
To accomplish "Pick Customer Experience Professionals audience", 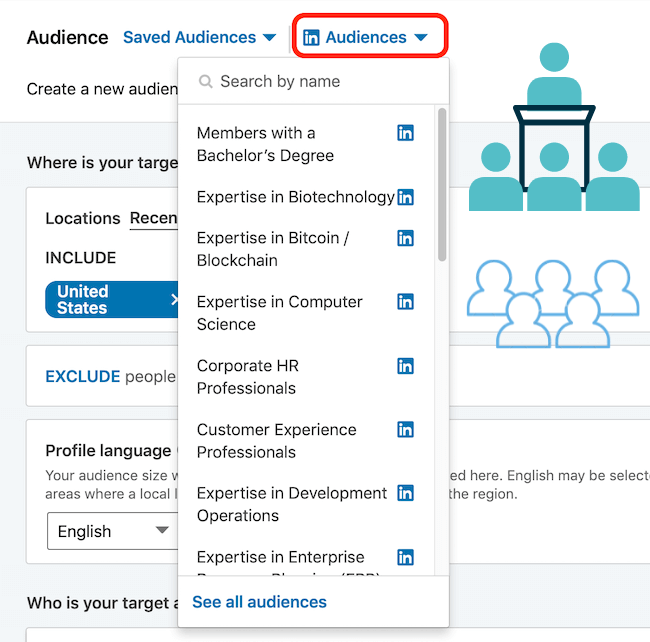I will pyautogui.click(x=276, y=441).
